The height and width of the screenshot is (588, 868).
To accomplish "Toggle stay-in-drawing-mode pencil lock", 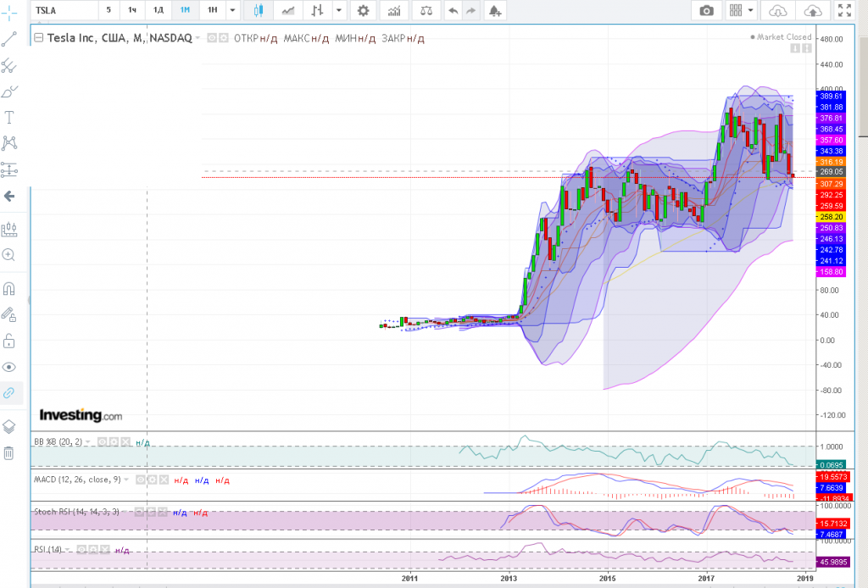I will tap(9, 314).
